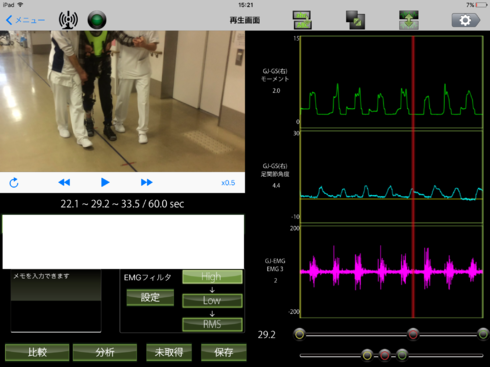
Task: Tap the overlapping squares overlay icon
Action: pos(355,20)
